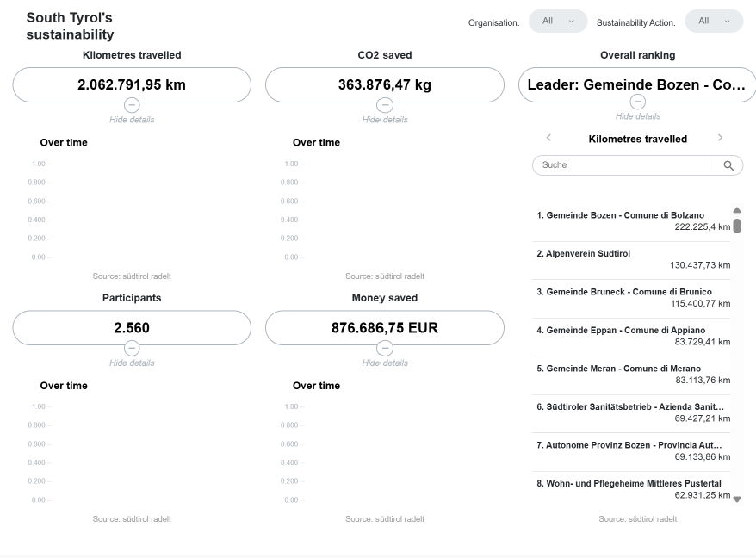The height and width of the screenshot is (558, 756).
Task: Select Autonome Provinz Bozen ranking entry
Action: coord(631,451)
